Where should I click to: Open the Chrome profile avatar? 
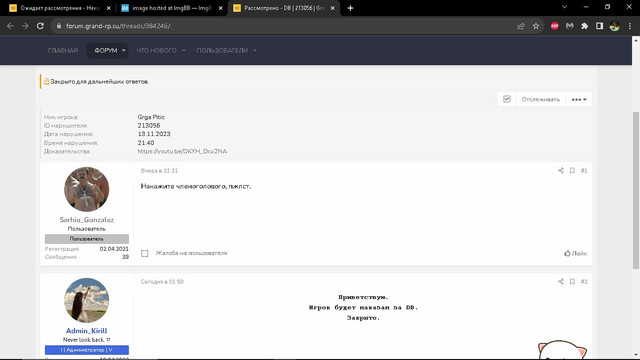point(614,26)
